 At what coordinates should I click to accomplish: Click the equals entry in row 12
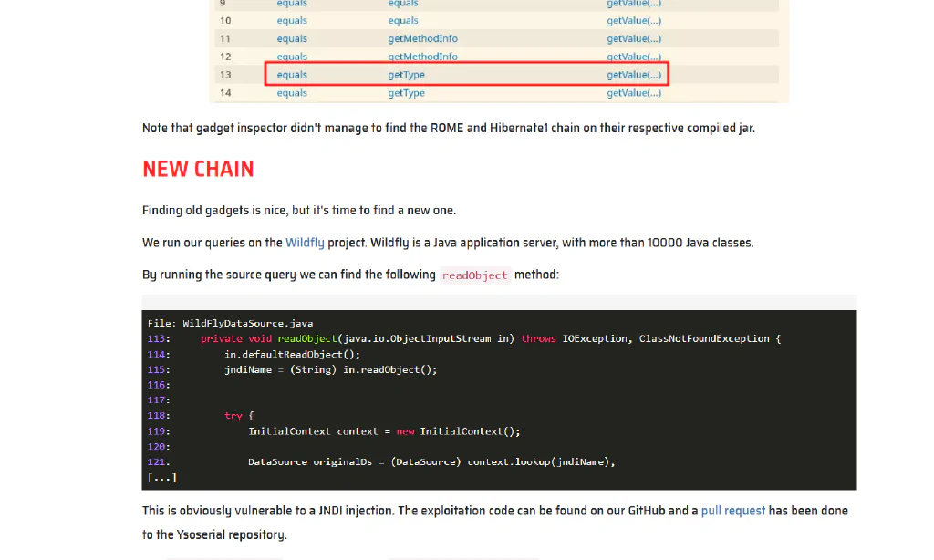[x=292, y=57]
